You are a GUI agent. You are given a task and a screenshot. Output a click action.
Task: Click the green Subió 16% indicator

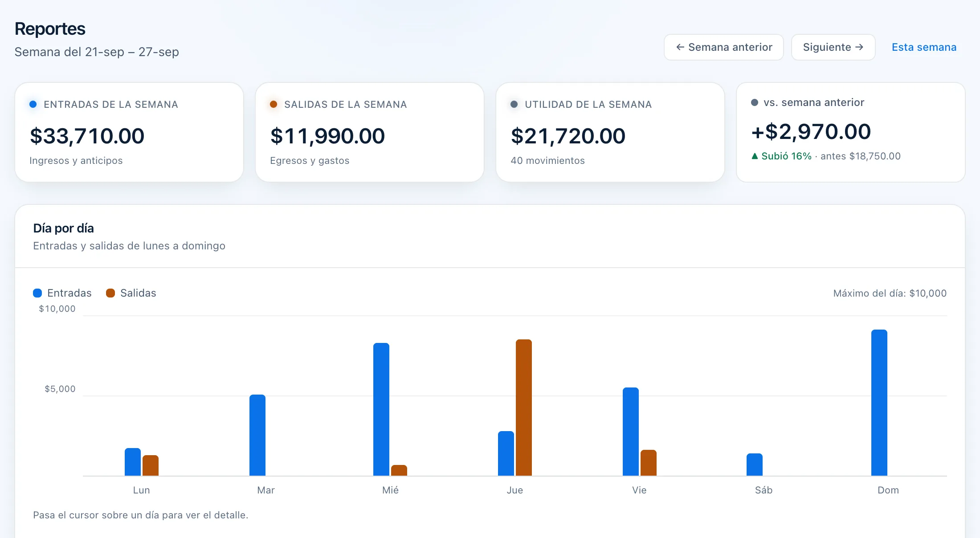pos(781,156)
